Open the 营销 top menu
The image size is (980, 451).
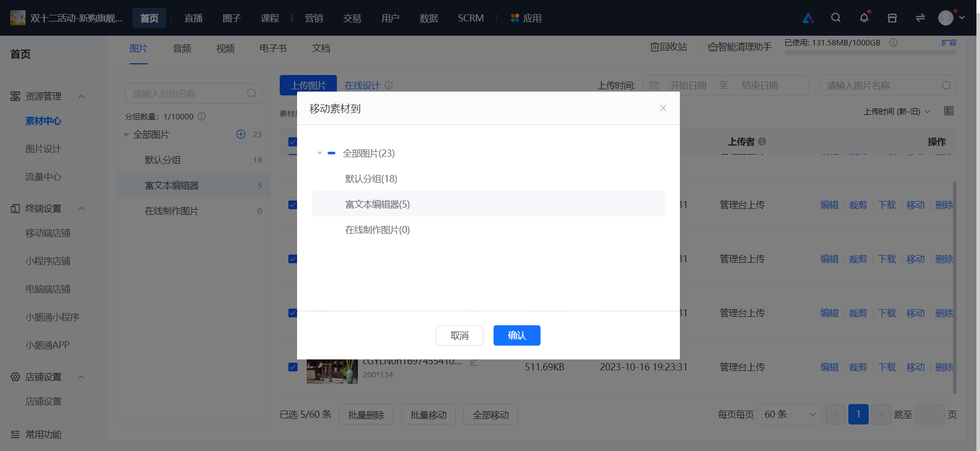[314, 18]
